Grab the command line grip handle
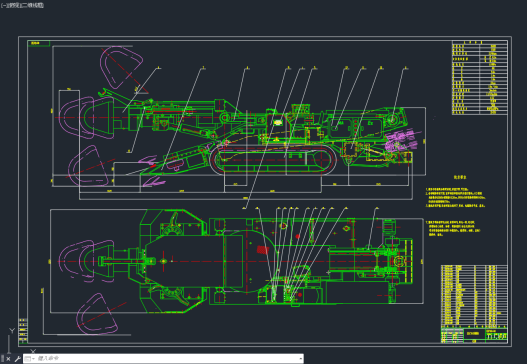The height and width of the screenshot is (364, 527). pyautogui.click(x=2, y=359)
